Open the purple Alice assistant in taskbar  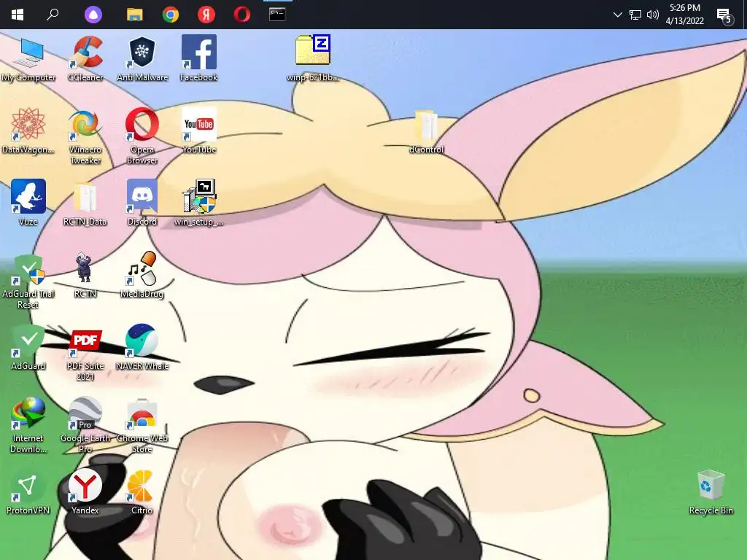[93, 15]
